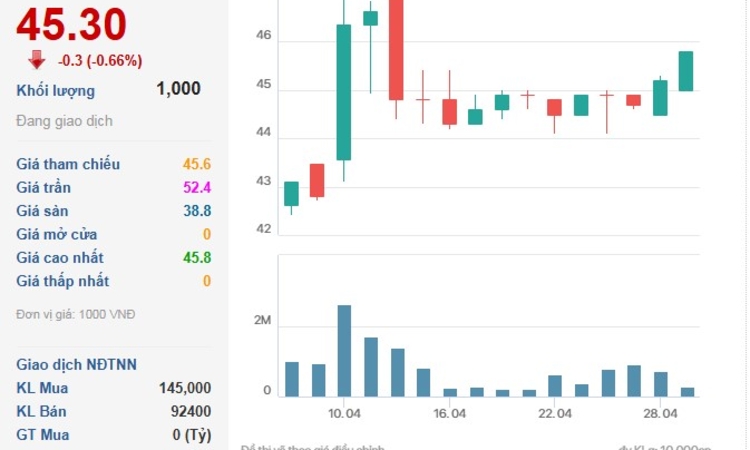Click the Khối lượng label
Screen dimensions: 750x450
coord(56,91)
